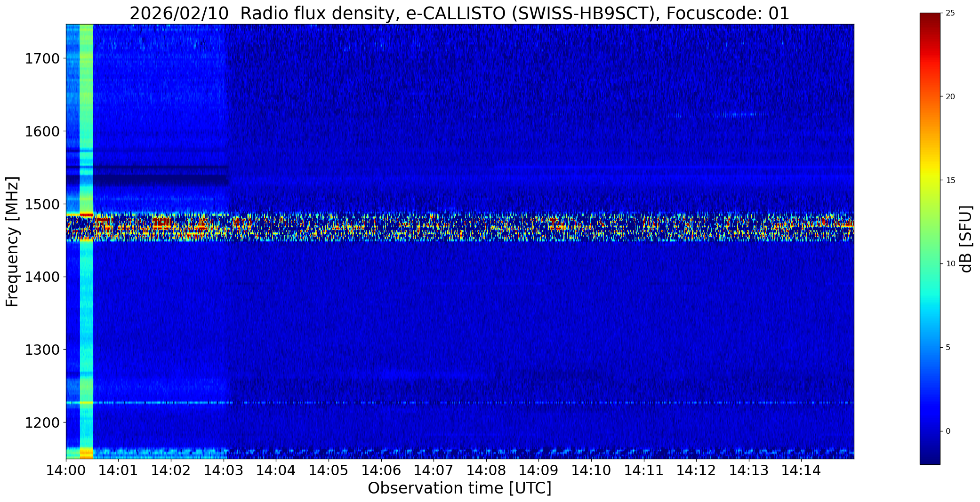Screen dimensions: 980x502
Task: Click the thin horizontal line near 1225 MHz
Action: coord(460,403)
